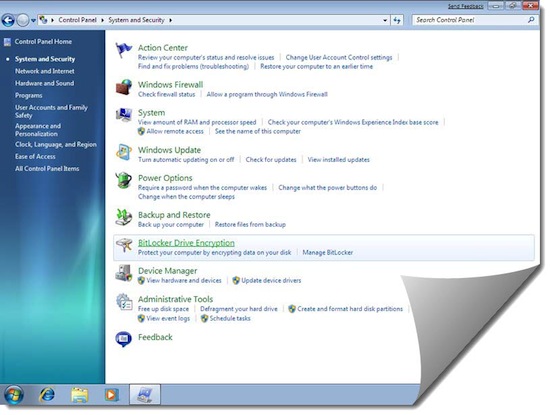This screenshot has width=550, height=415.
Task: Click the Send Feedback link in title bar
Action: [465, 6]
